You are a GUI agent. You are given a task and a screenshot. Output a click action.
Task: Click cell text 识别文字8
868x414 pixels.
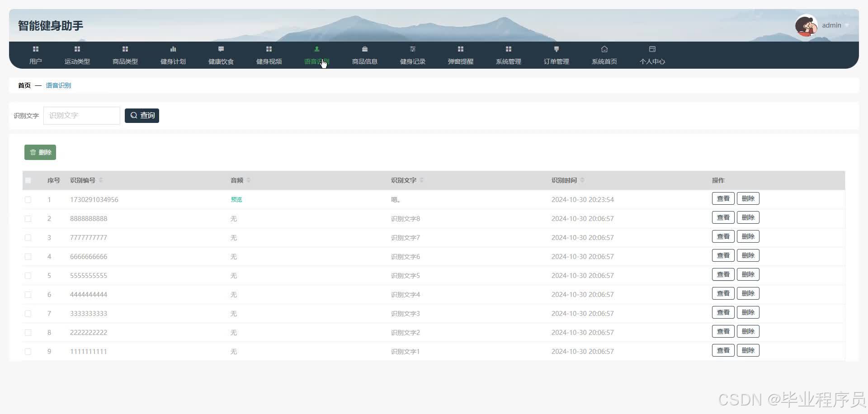(406, 218)
